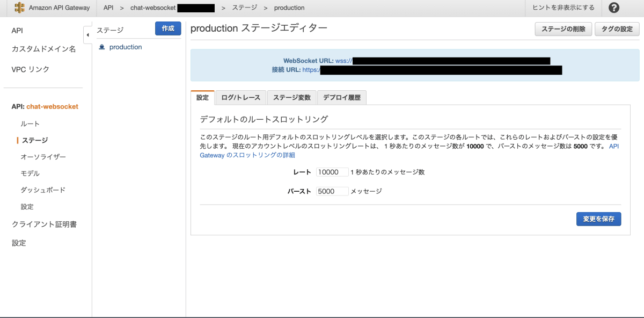Collapse the sidebar with the arrow handle
This screenshot has width=644, height=318.
click(87, 35)
